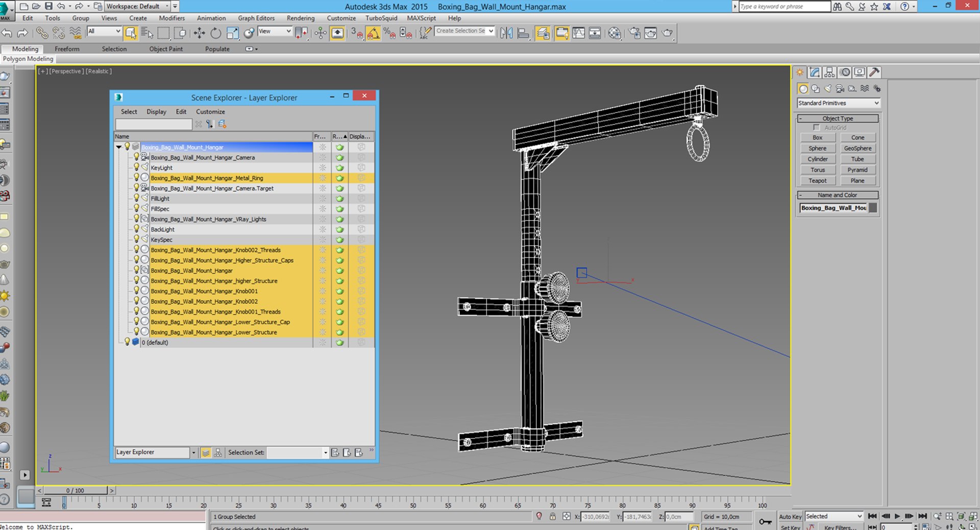Screen dimensions: 980x530
Task: Click the Play Animation button
Action: point(897,516)
